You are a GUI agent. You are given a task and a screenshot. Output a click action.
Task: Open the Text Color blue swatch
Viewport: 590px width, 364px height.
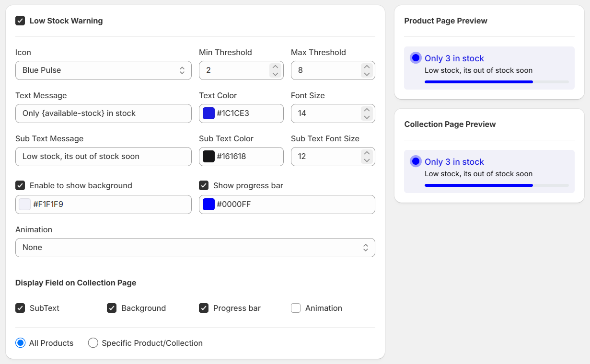tap(208, 114)
